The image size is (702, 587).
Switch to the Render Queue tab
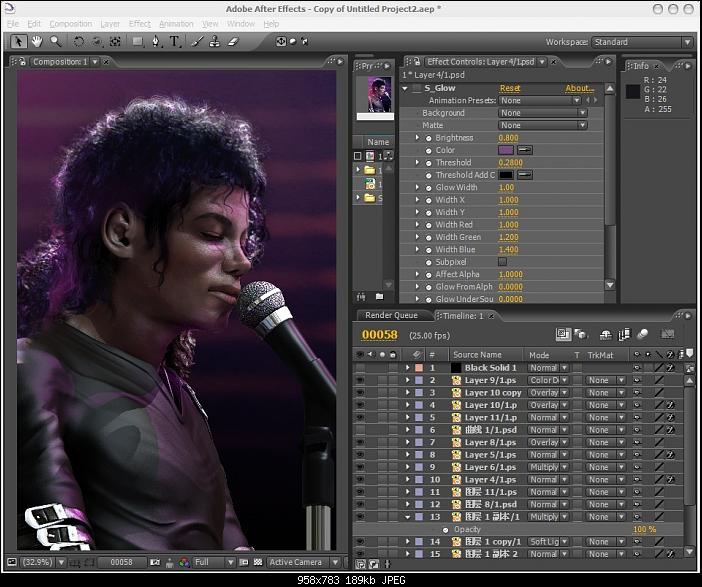pos(391,315)
